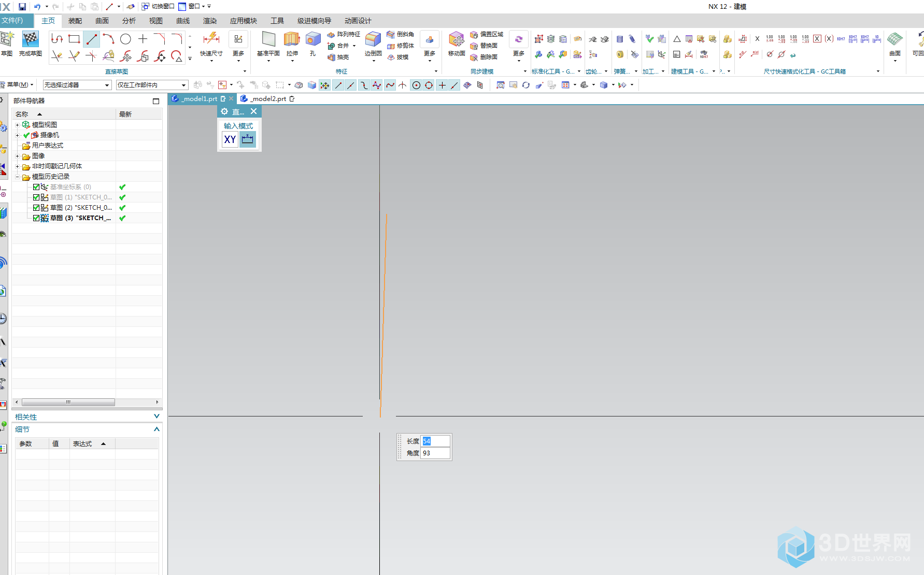Image resolution: width=924 pixels, height=575 pixels.
Task: Select the Point (plus) sketch tool
Action: pyautogui.click(x=143, y=39)
